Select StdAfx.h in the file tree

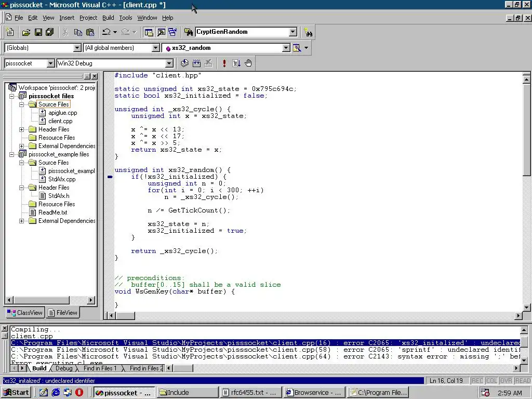coord(59,196)
